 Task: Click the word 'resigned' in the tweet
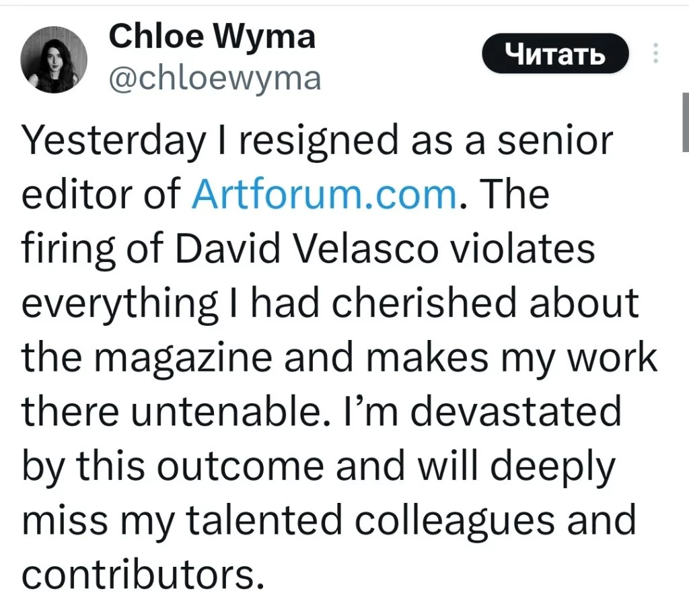(x=318, y=141)
